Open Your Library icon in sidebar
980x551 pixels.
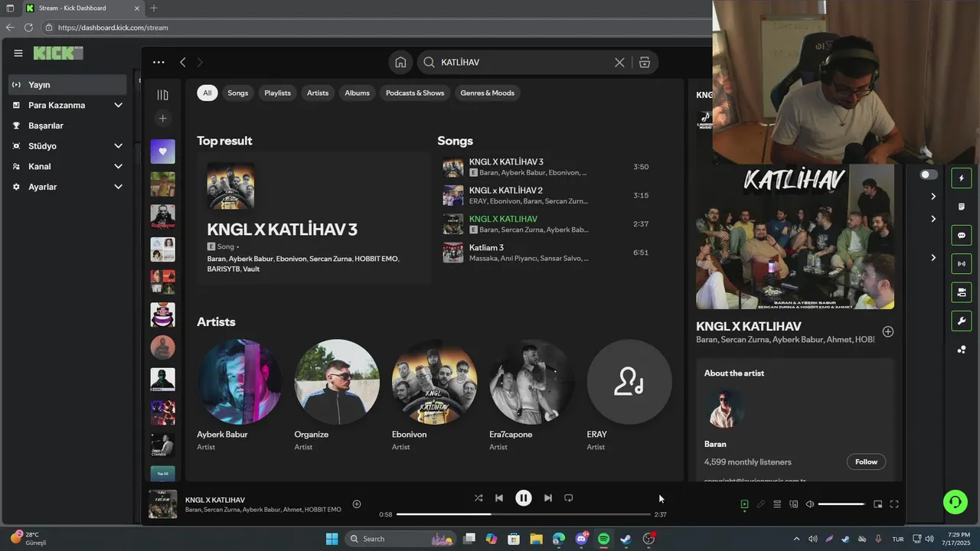[x=162, y=95]
